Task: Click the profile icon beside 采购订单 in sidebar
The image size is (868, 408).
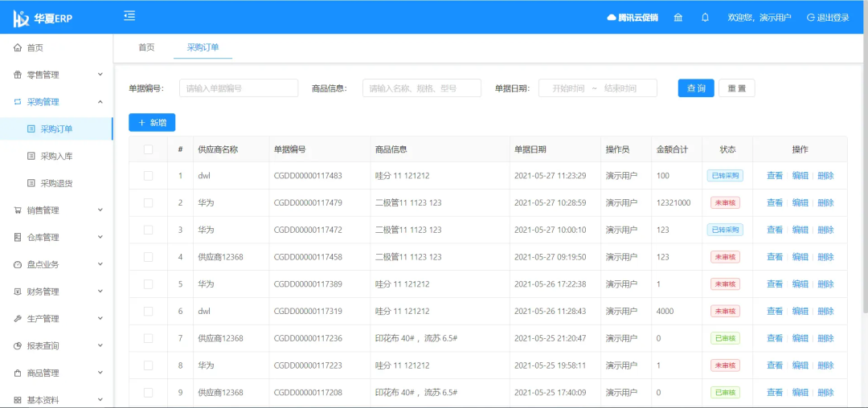Action: coord(31,129)
